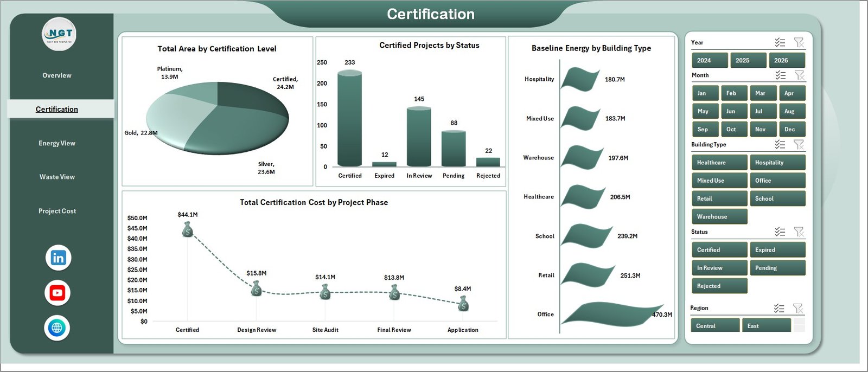The height and width of the screenshot is (372, 868).
Task: Click the Site Audit money bag marker
Action: pyautogui.click(x=325, y=292)
